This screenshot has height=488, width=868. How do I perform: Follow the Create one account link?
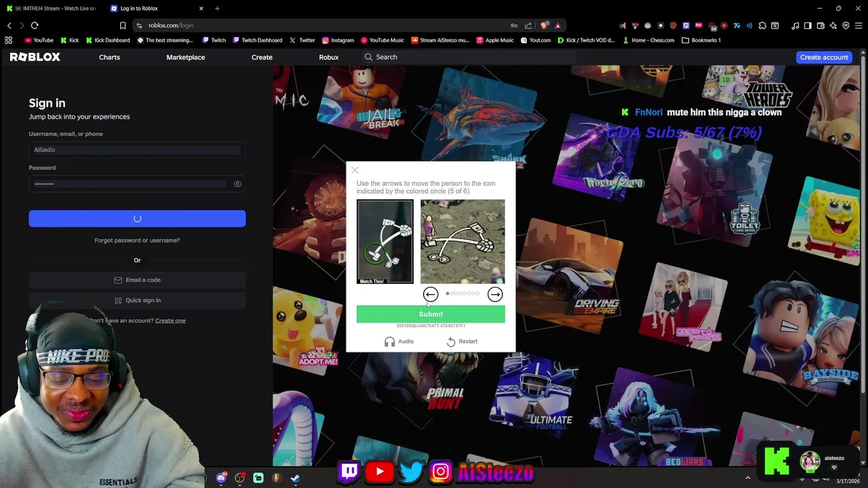pos(170,321)
